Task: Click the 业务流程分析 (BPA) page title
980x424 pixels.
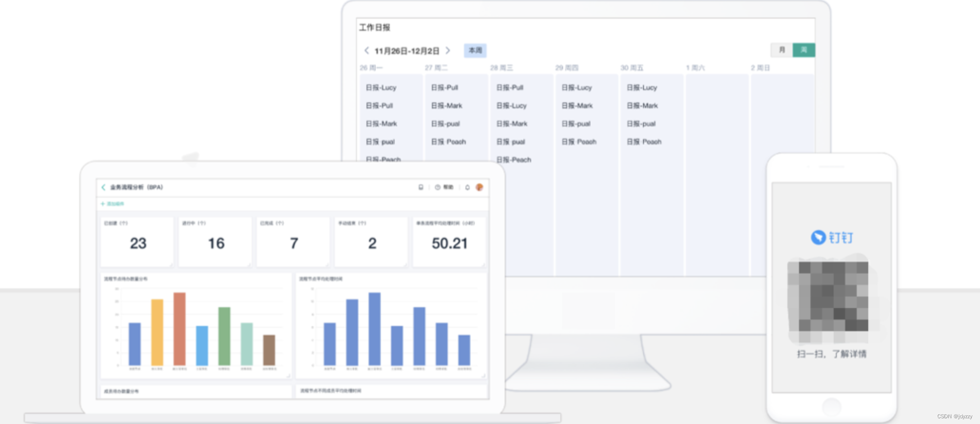Action: point(137,187)
